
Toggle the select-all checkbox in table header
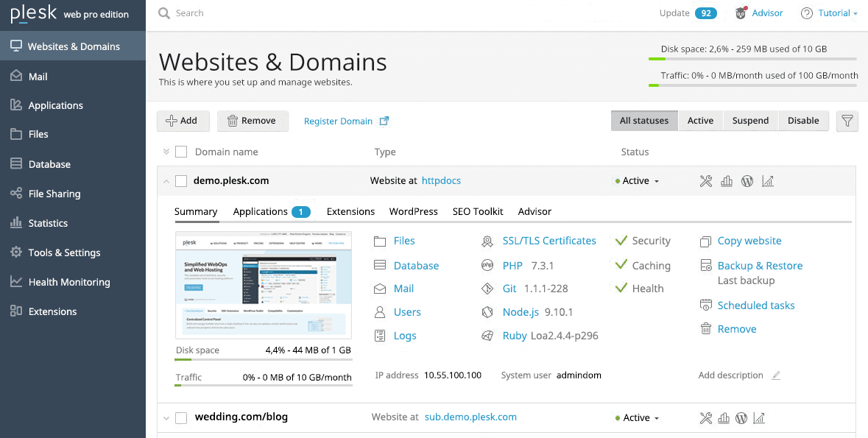pos(181,152)
